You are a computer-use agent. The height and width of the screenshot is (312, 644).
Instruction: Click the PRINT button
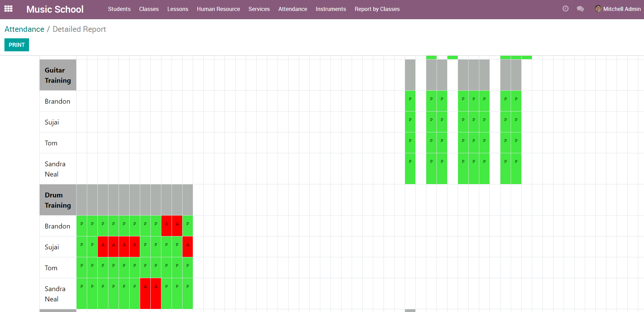(x=17, y=45)
